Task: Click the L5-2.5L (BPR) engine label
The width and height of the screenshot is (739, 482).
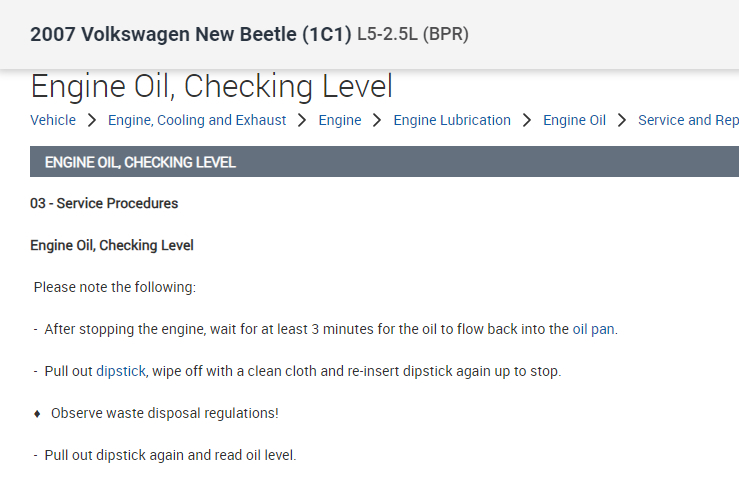Action: click(x=413, y=34)
